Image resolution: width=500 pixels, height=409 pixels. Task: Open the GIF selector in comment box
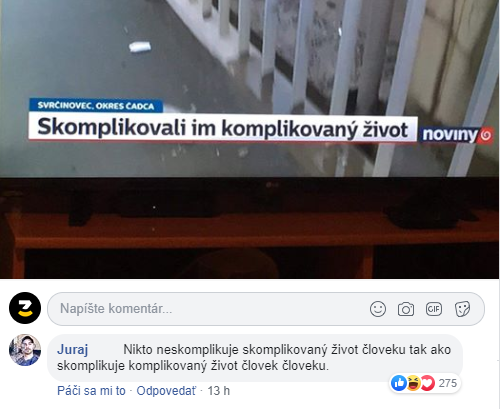tap(434, 309)
